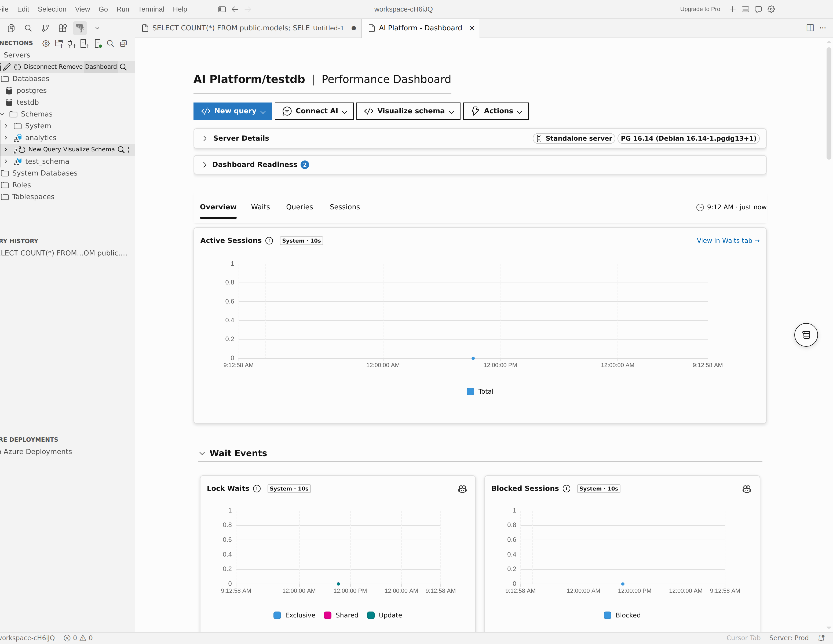Click the server with green status dot icon

98,43
